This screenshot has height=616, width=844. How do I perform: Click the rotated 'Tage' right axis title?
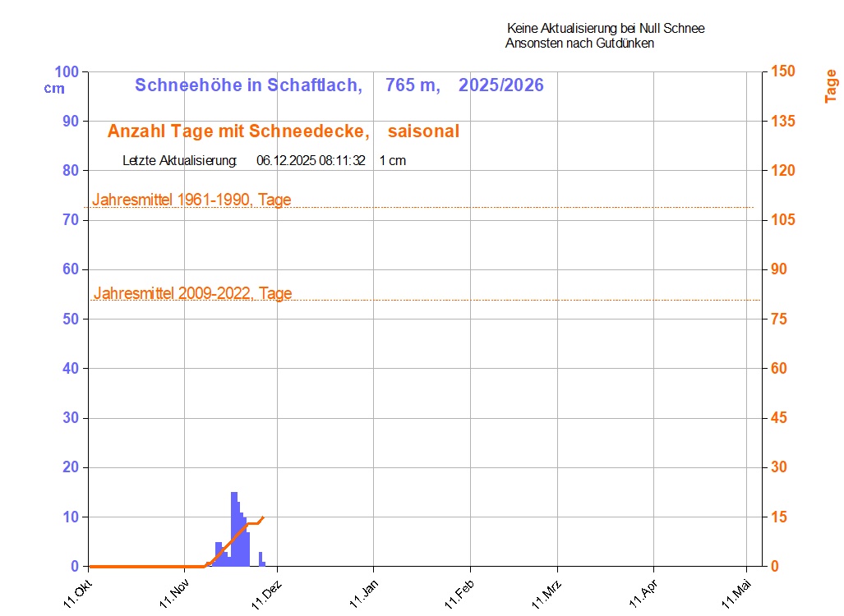tap(831, 86)
